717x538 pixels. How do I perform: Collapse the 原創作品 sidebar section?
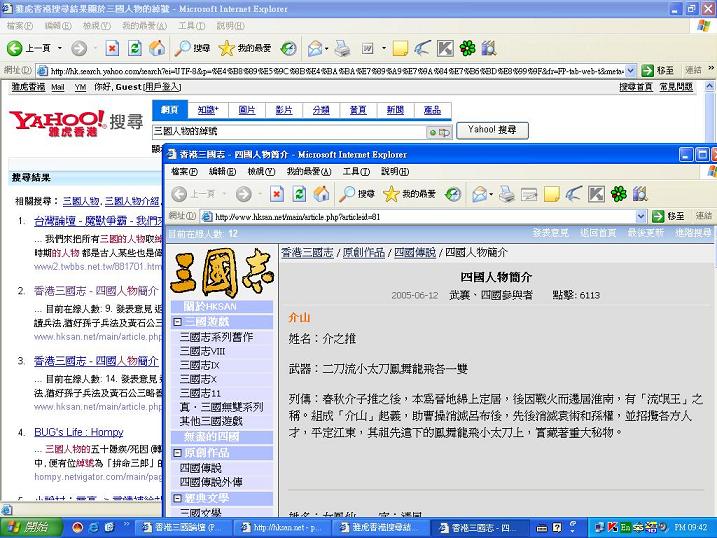177,453
